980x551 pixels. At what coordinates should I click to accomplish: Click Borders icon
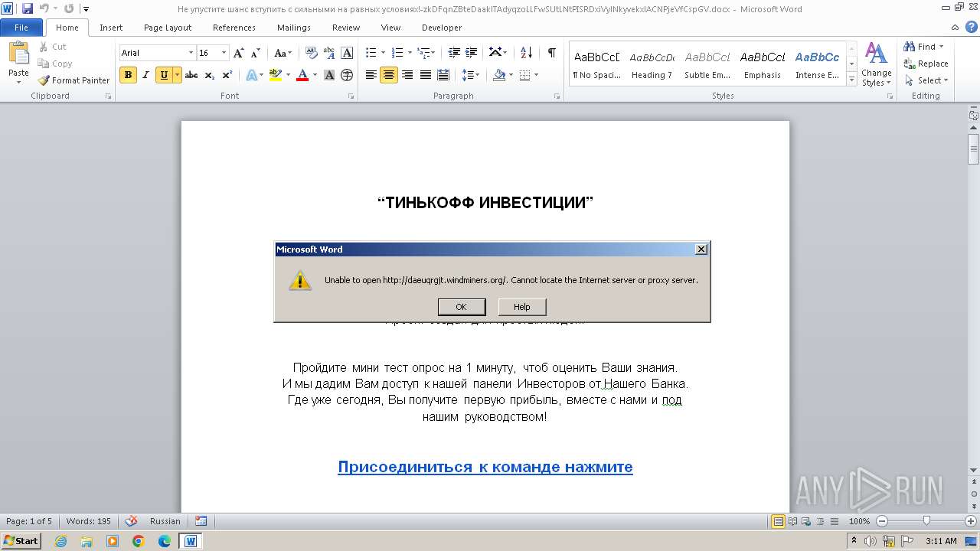(524, 75)
